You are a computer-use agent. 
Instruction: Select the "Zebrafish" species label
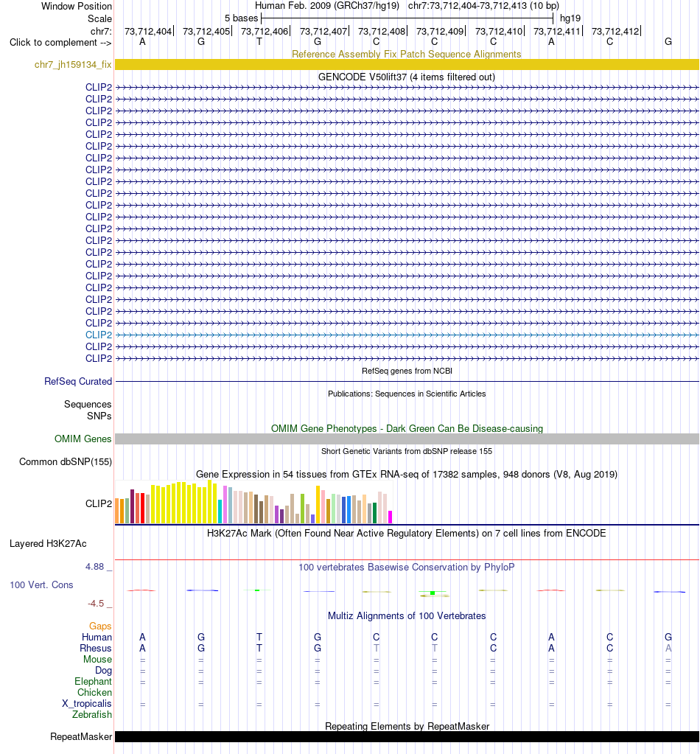(92, 715)
